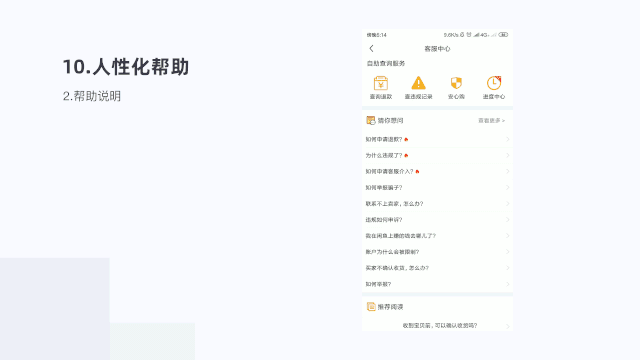The height and width of the screenshot is (360, 640).
Task: Open the 查违规记录 warning triangle icon
Action: (x=418, y=83)
